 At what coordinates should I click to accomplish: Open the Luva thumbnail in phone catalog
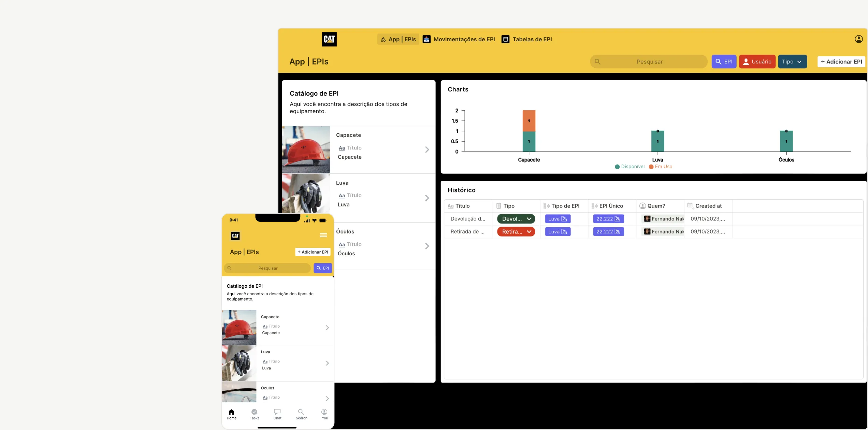(239, 363)
